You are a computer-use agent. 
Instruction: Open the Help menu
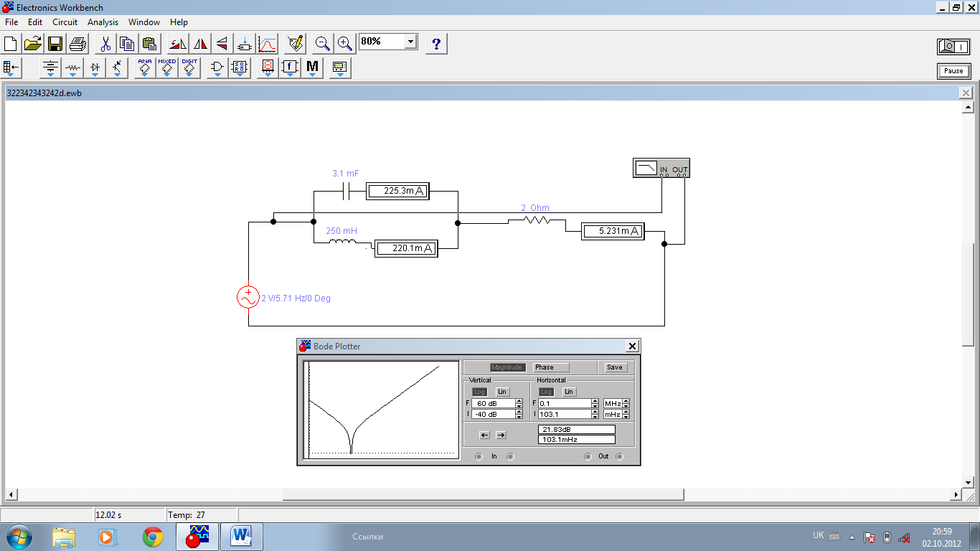coord(179,22)
